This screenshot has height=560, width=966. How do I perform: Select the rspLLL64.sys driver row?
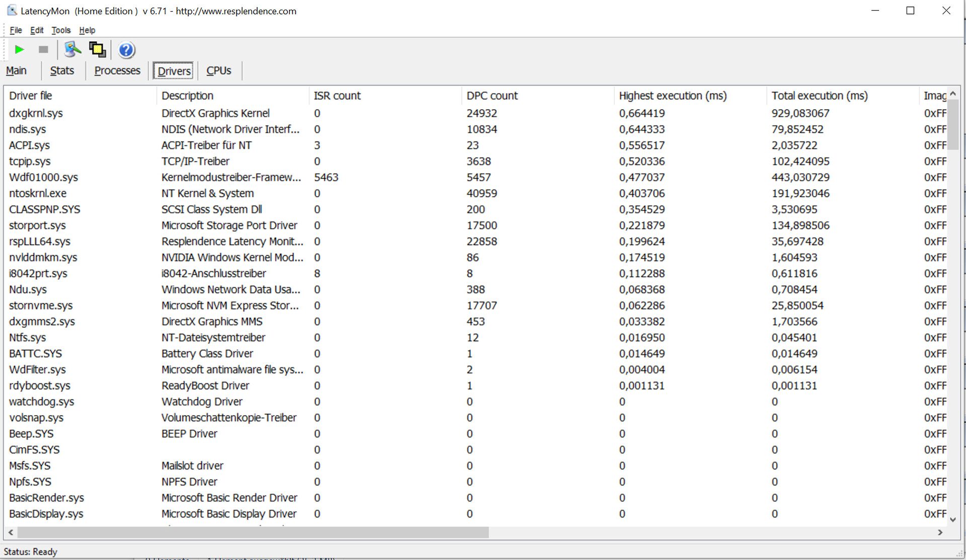[x=476, y=242]
